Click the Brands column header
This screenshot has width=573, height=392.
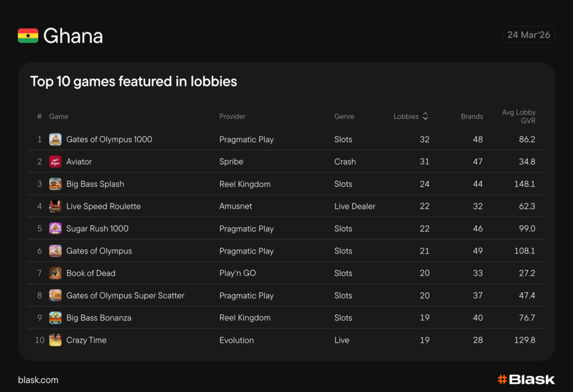point(472,116)
